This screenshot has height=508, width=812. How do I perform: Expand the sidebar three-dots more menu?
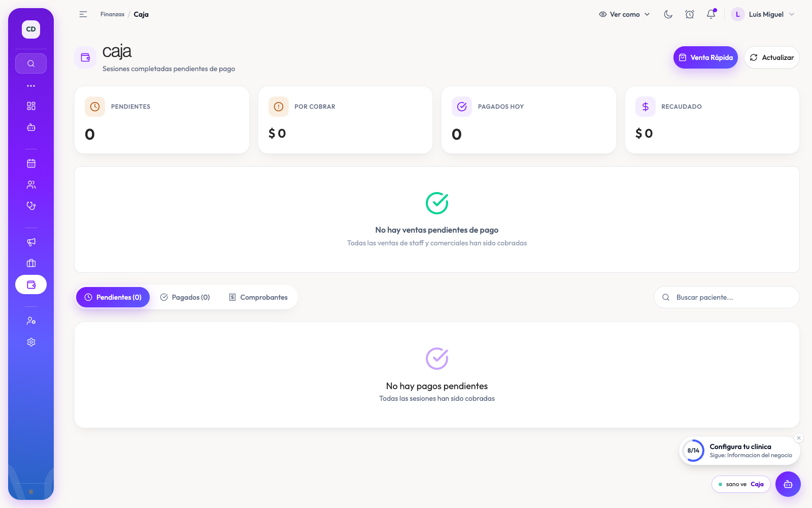point(31,86)
